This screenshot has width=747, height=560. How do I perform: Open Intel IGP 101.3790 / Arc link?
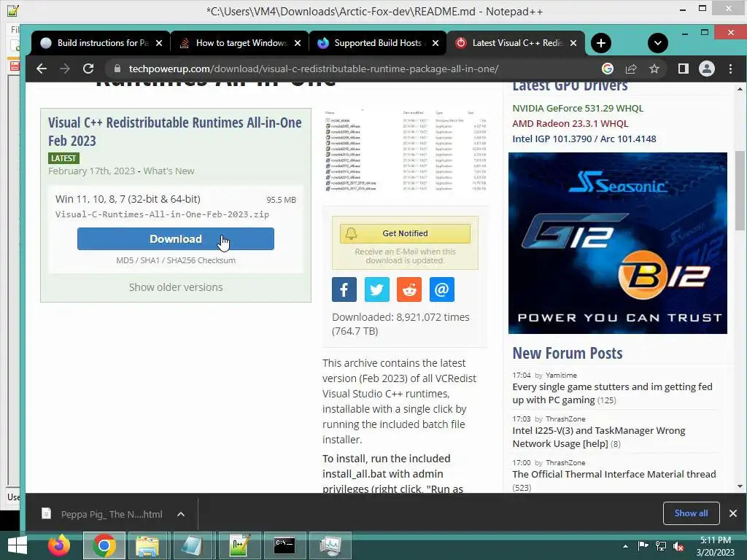click(x=584, y=139)
